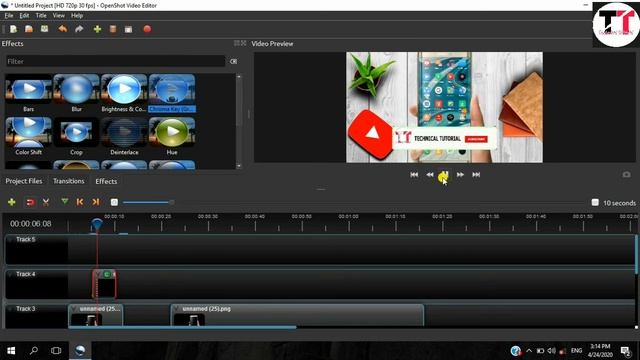Open Windows taskbar search

pyautogui.click(x=34, y=351)
